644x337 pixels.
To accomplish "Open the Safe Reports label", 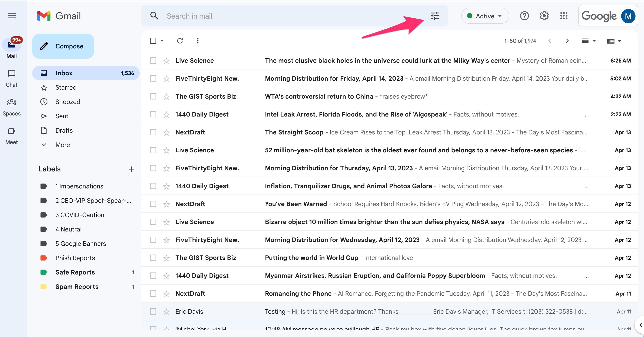I will (86, 272).
